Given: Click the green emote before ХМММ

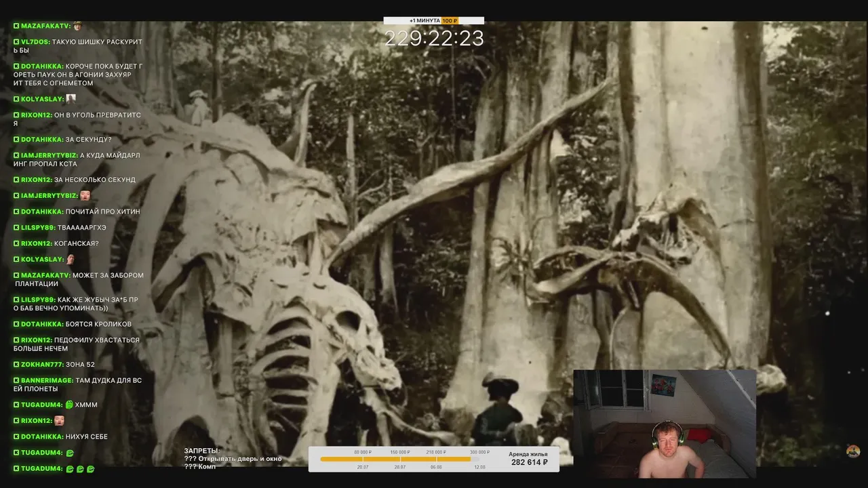Looking at the screenshot, I should (69, 405).
